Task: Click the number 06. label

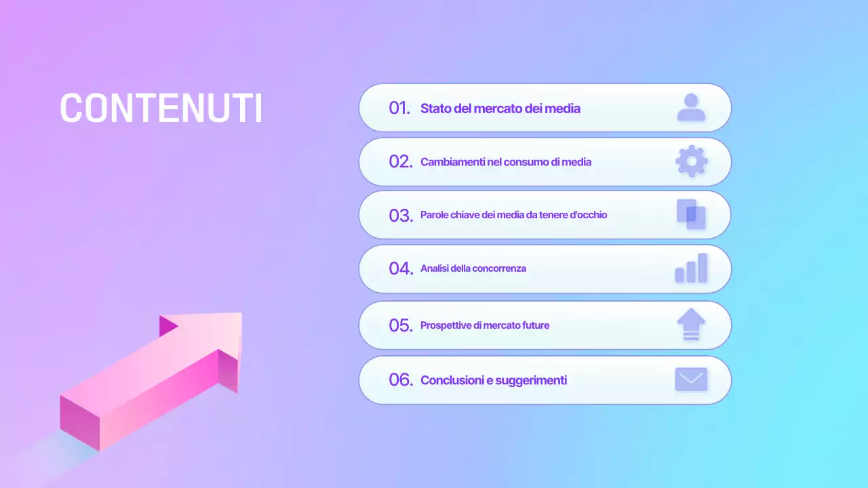Action: coord(401,380)
